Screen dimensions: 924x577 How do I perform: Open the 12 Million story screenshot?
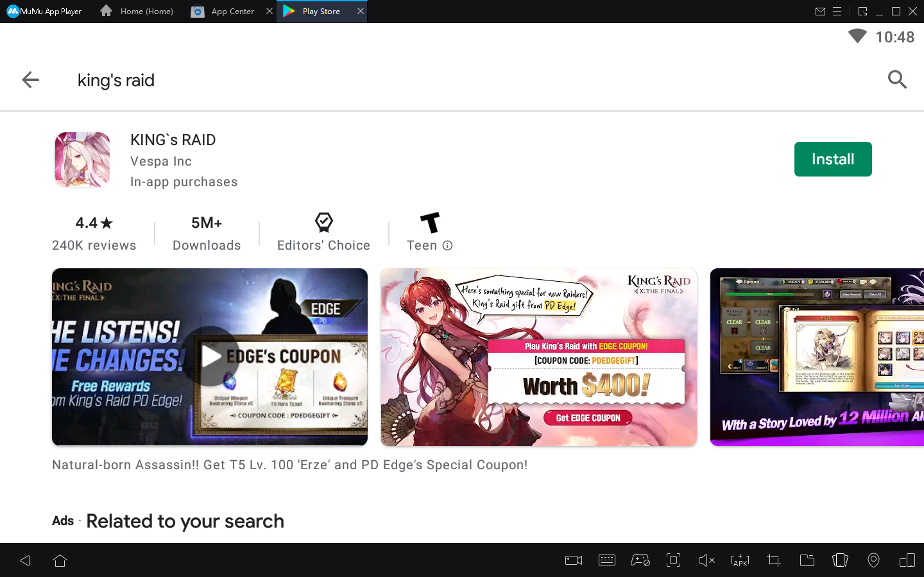pyautogui.click(x=817, y=357)
